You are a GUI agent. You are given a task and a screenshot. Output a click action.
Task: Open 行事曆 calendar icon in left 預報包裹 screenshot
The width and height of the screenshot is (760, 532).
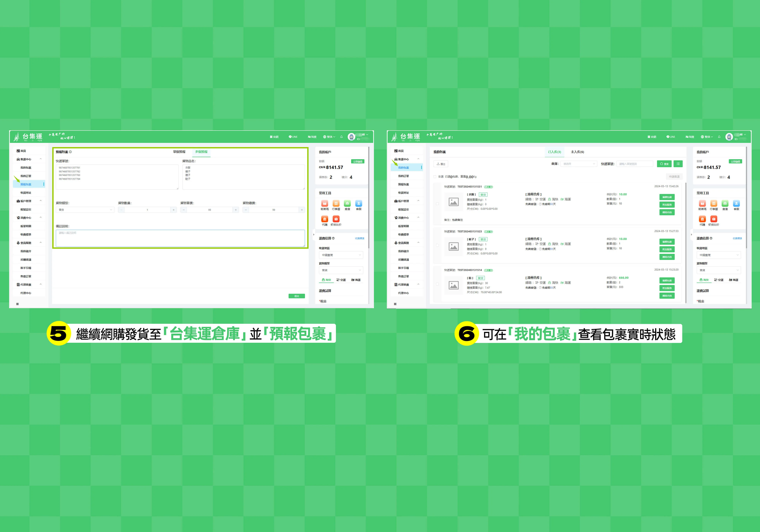pyautogui.click(x=336, y=204)
